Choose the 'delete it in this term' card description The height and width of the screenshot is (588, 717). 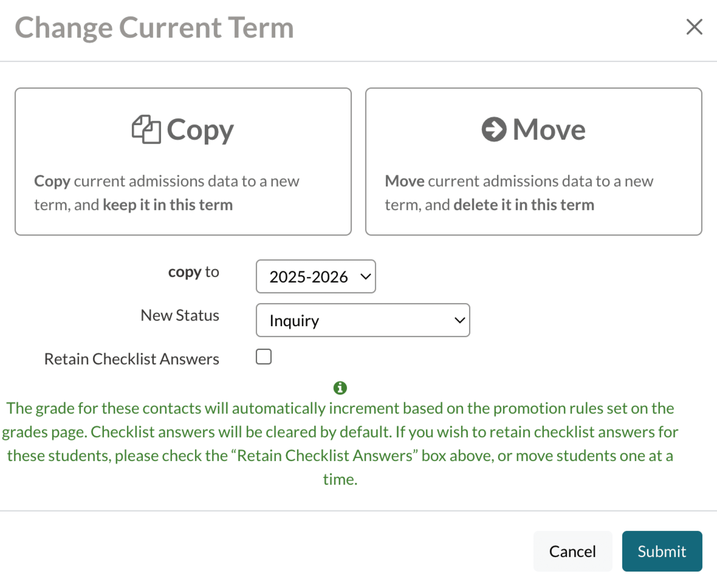point(518,193)
